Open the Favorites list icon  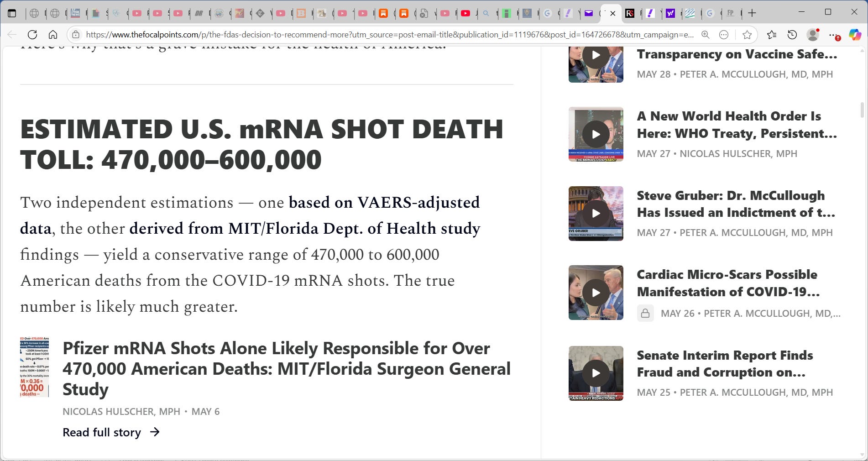click(771, 35)
